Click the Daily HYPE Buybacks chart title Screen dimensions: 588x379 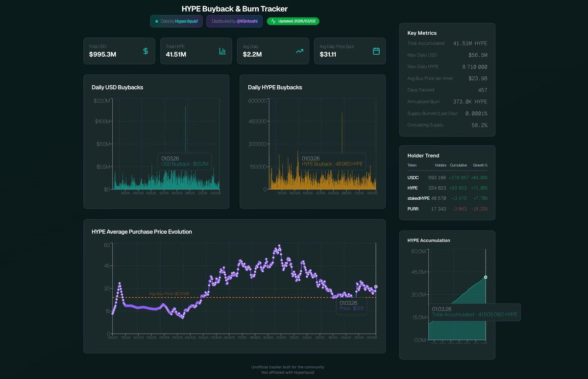click(275, 88)
